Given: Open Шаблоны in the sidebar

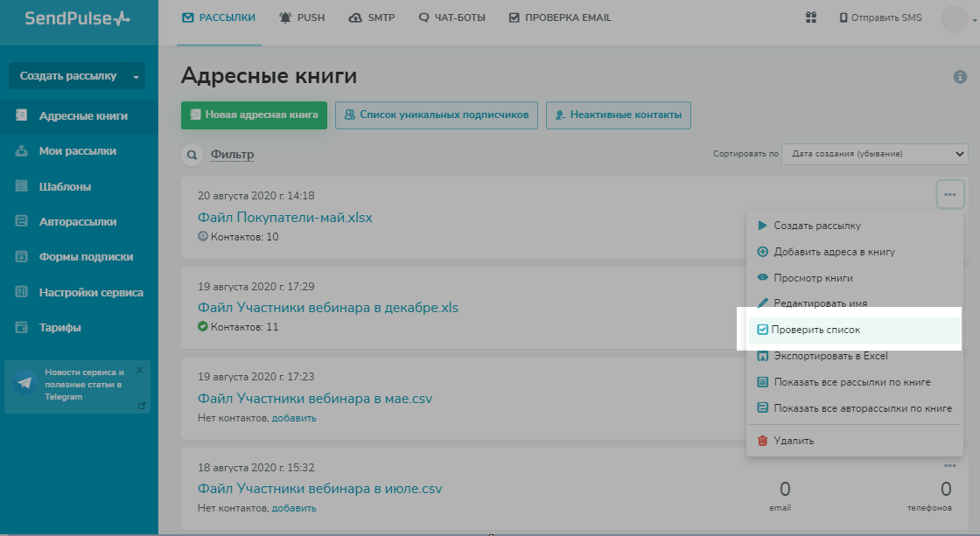Looking at the screenshot, I should click(79, 187).
